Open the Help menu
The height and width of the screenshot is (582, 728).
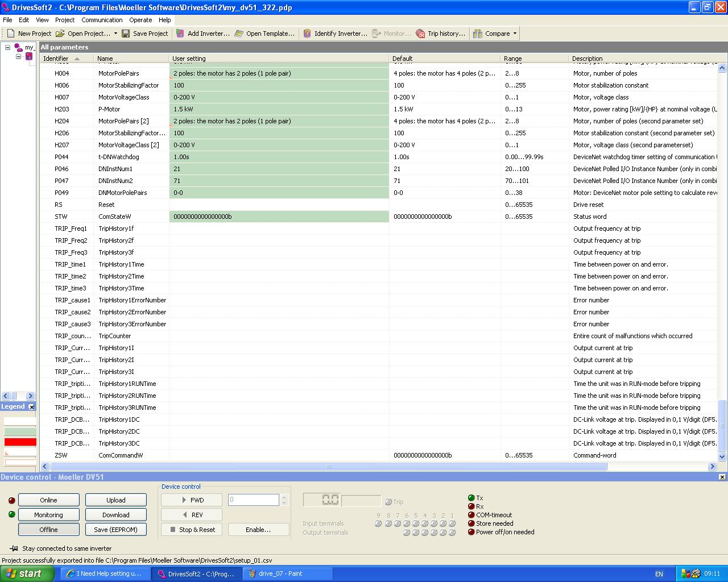[x=165, y=20]
